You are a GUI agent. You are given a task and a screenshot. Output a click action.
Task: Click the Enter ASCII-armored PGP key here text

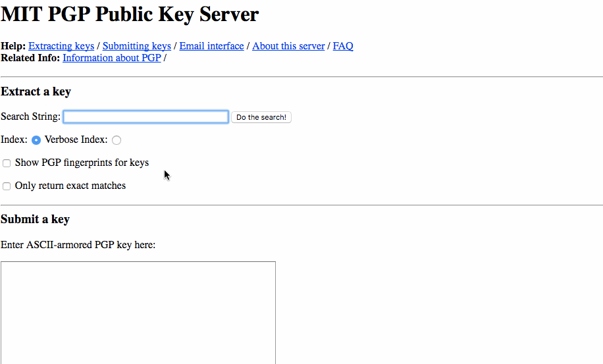pyautogui.click(x=78, y=245)
